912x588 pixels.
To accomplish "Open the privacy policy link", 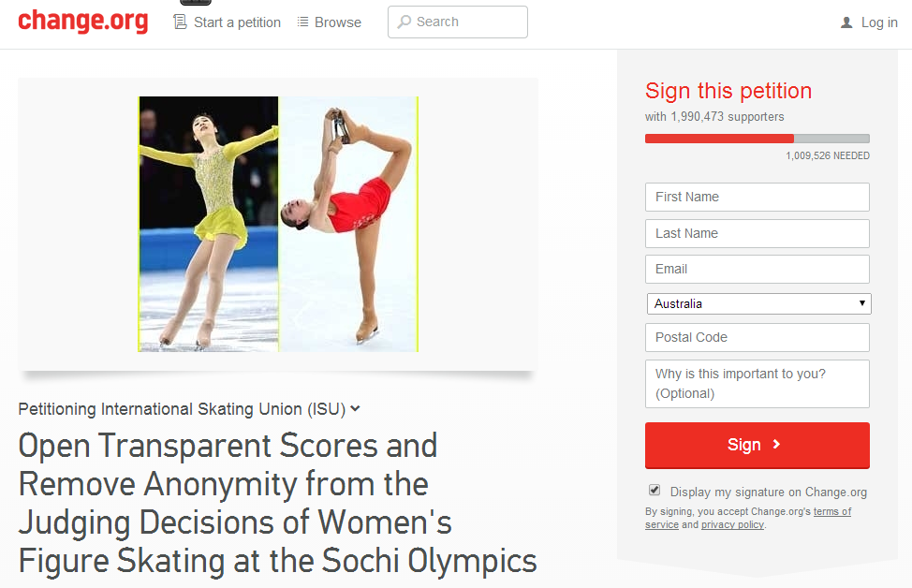I will [x=732, y=524].
